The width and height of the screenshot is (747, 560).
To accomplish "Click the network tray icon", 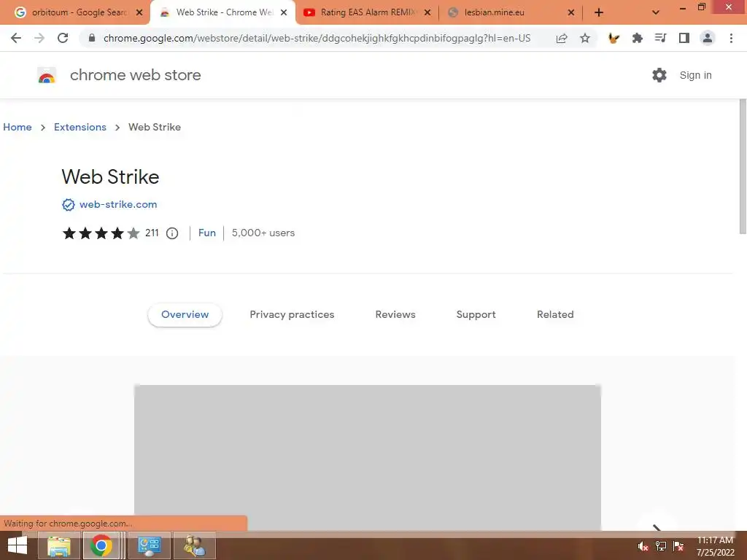I will (661, 546).
